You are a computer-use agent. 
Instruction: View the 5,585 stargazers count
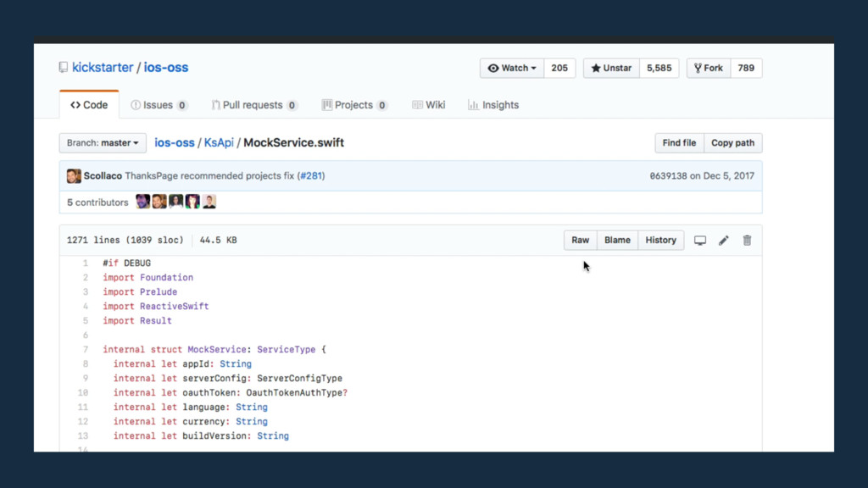tap(659, 68)
